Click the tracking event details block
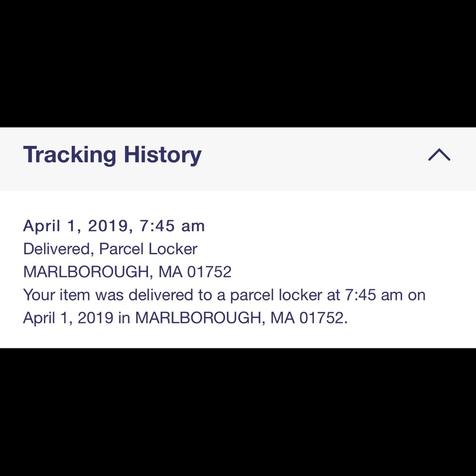The width and height of the screenshot is (476, 476). pyautogui.click(x=224, y=271)
